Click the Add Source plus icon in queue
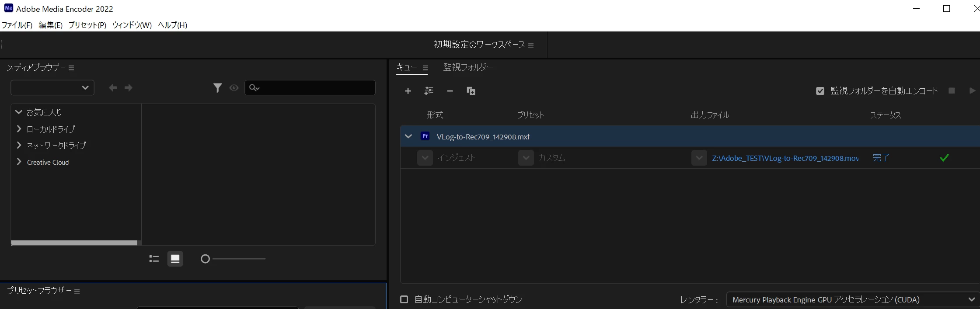 coord(408,91)
